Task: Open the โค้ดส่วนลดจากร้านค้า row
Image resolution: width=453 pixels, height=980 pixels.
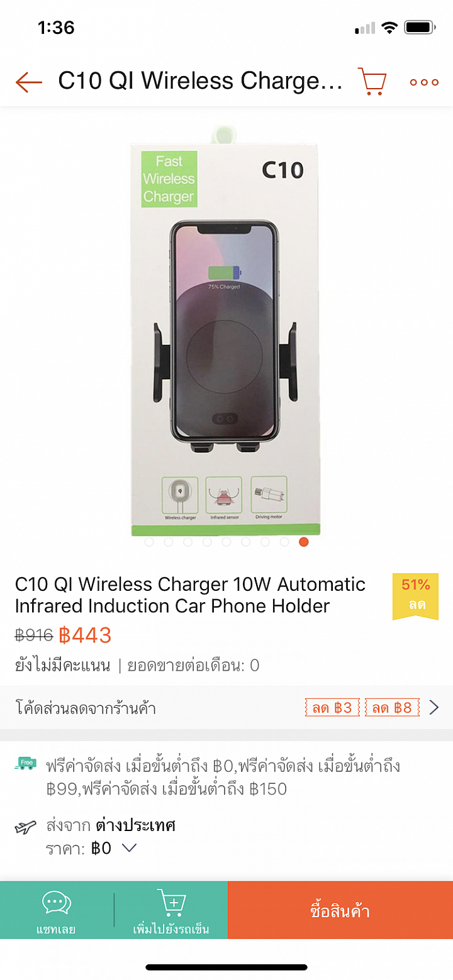Action: coord(226,708)
